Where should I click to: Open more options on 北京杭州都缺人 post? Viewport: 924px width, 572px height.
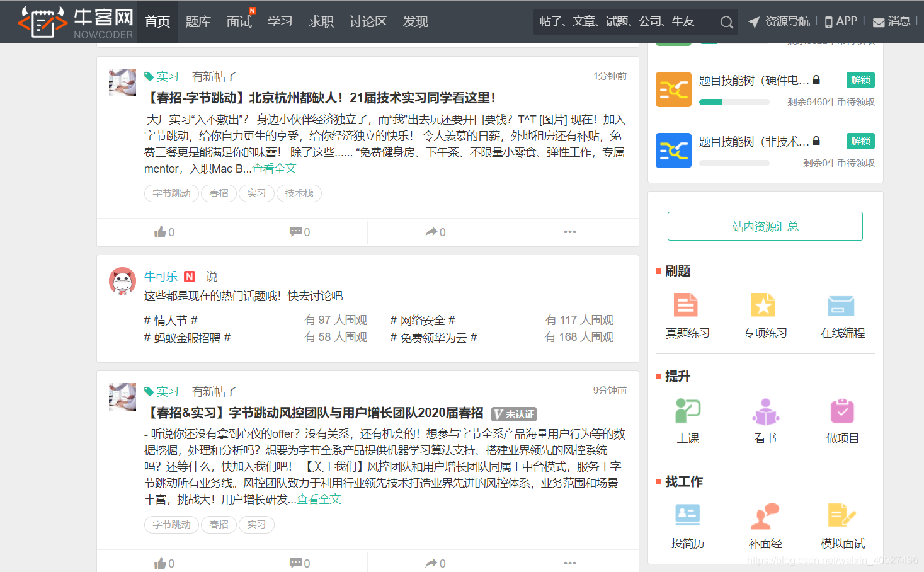[x=570, y=232]
